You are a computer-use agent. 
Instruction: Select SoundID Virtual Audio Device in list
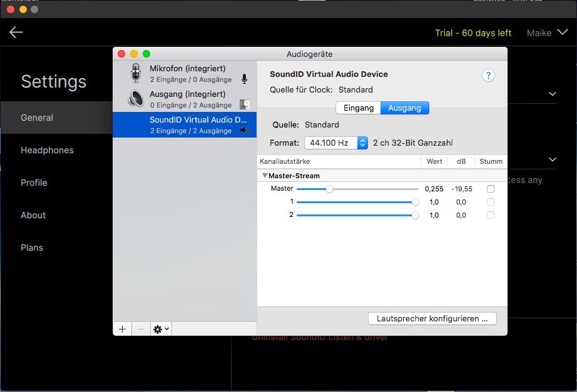click(x=185, y=124)
